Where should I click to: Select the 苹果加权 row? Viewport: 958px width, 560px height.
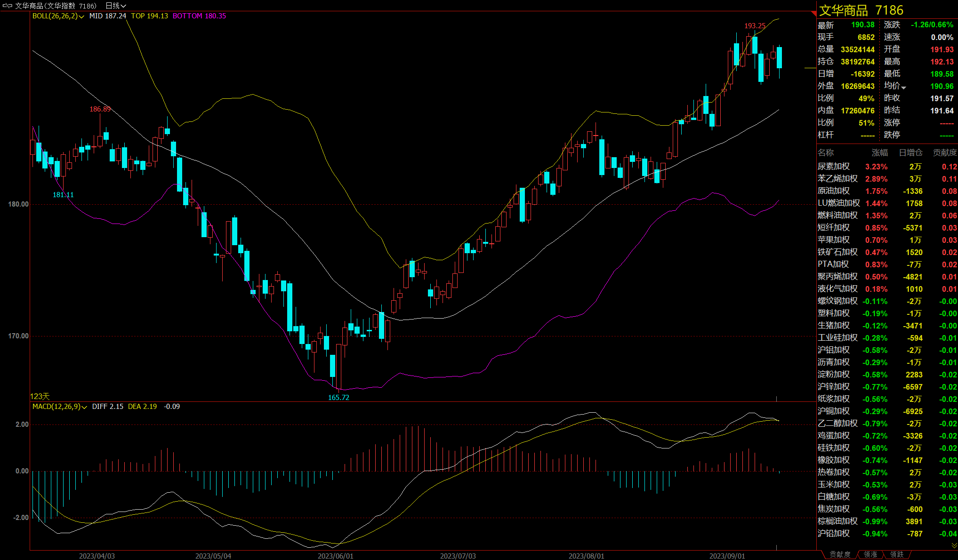pyautogui.click(x=887, y=240)
